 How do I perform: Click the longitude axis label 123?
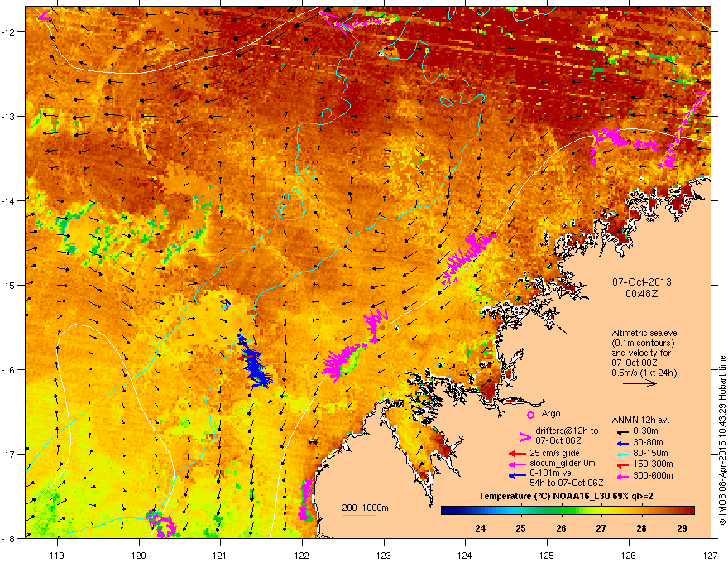click(x=384, y=555)
